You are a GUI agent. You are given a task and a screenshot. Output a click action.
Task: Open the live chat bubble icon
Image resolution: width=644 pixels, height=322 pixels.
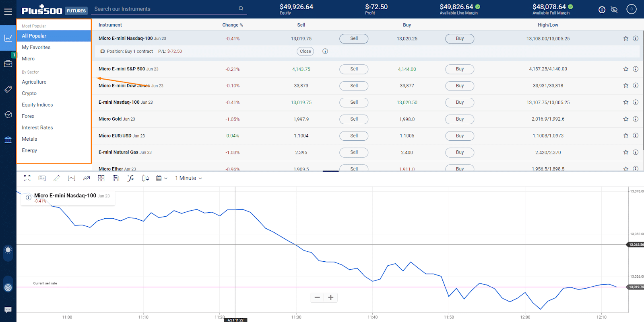pos(8,310)
